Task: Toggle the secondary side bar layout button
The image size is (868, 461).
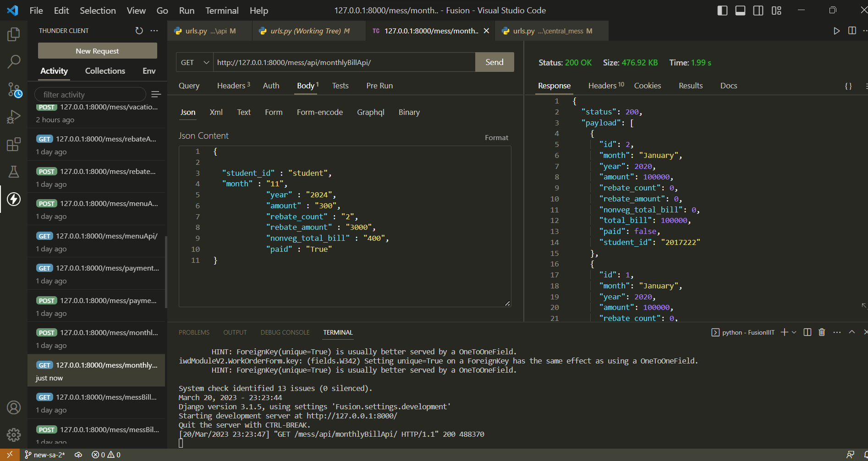Action: (758, 11)
